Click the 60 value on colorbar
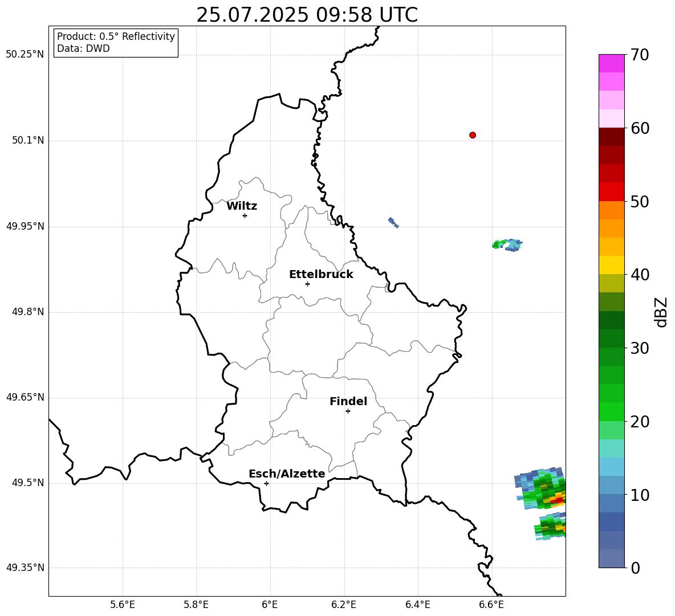675x616 pixels. pos(639,128)
